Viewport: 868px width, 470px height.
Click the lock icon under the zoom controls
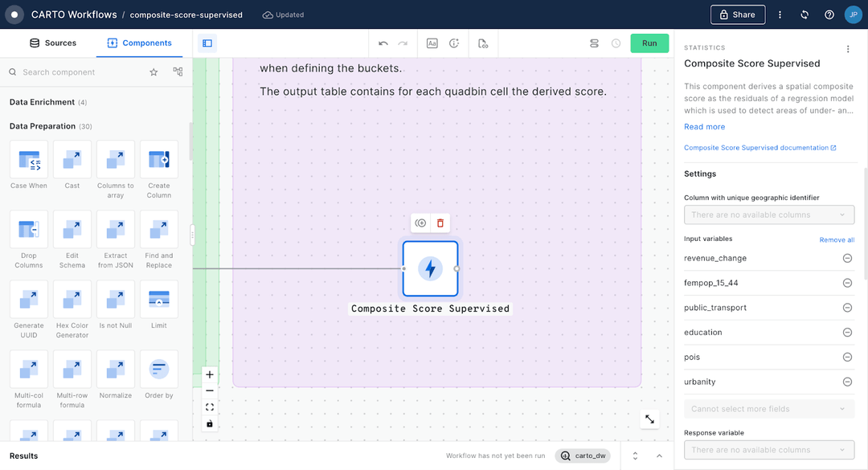[x=210, y=423]
